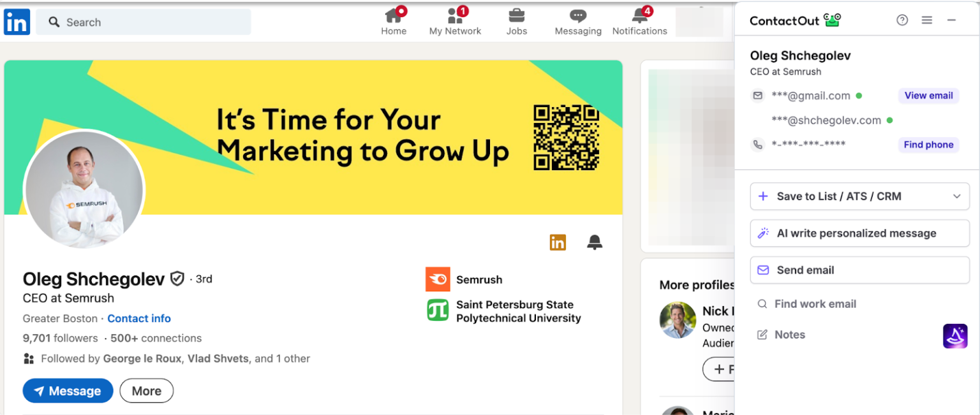Go to the My Network tab

455,22
